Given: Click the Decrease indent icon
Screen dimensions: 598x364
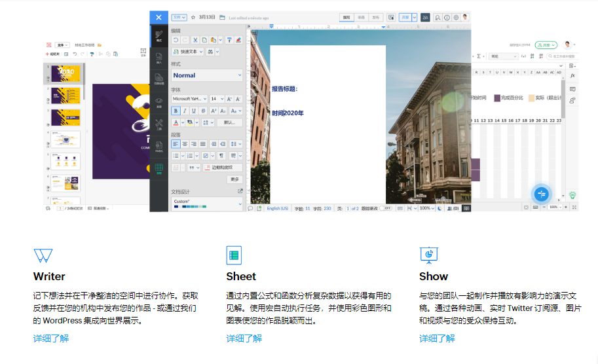Looking at the screenshot, I should point(223,144).
